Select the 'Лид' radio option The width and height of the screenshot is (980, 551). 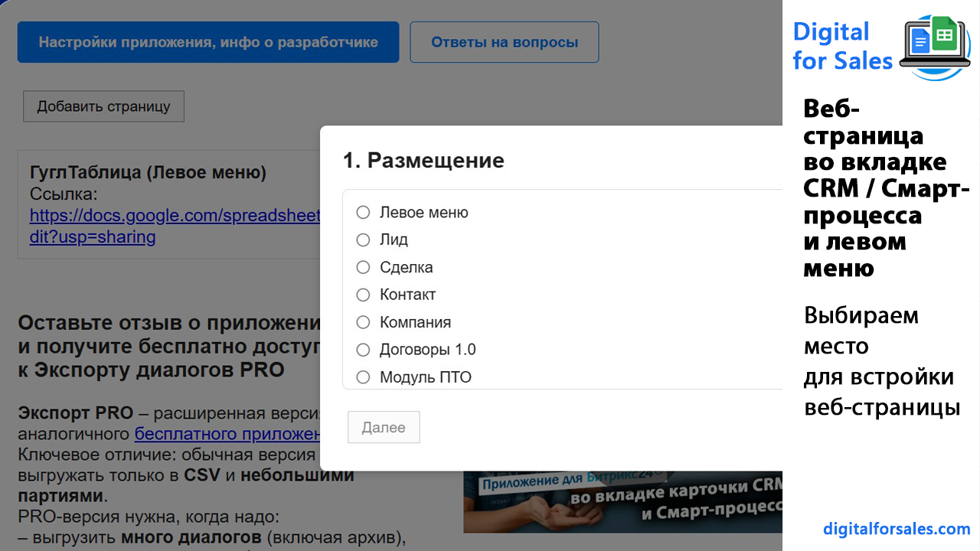[x=364, y=240]
